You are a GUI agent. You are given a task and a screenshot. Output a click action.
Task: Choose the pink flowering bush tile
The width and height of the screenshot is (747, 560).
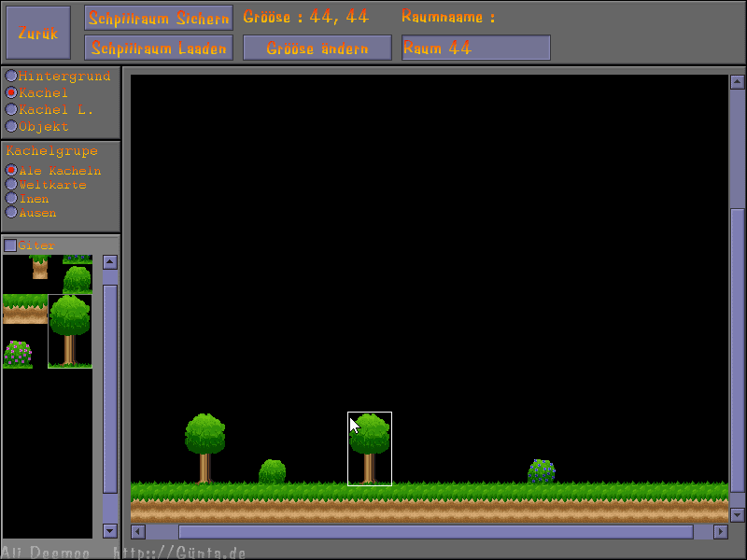coord(18,354)
